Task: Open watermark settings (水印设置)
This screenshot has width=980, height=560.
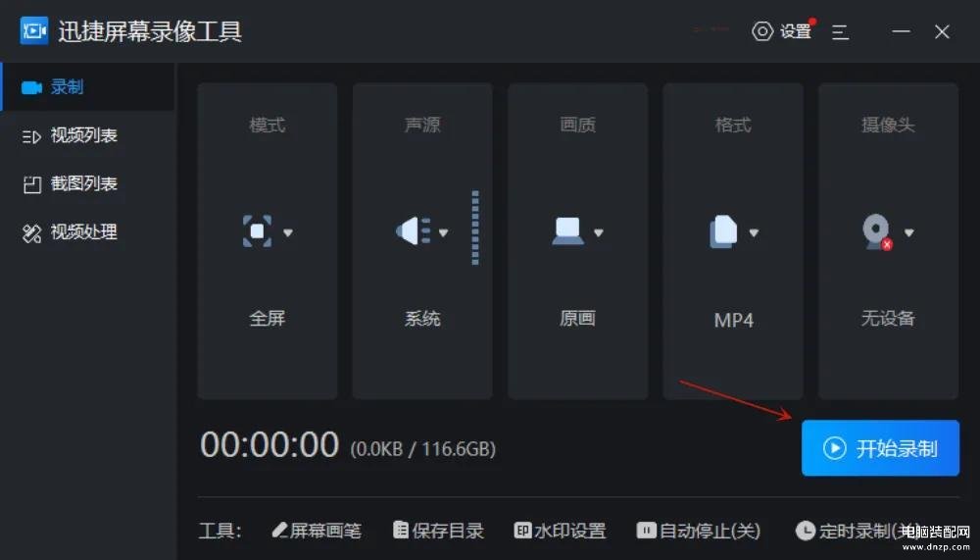Action: point(560,531)
